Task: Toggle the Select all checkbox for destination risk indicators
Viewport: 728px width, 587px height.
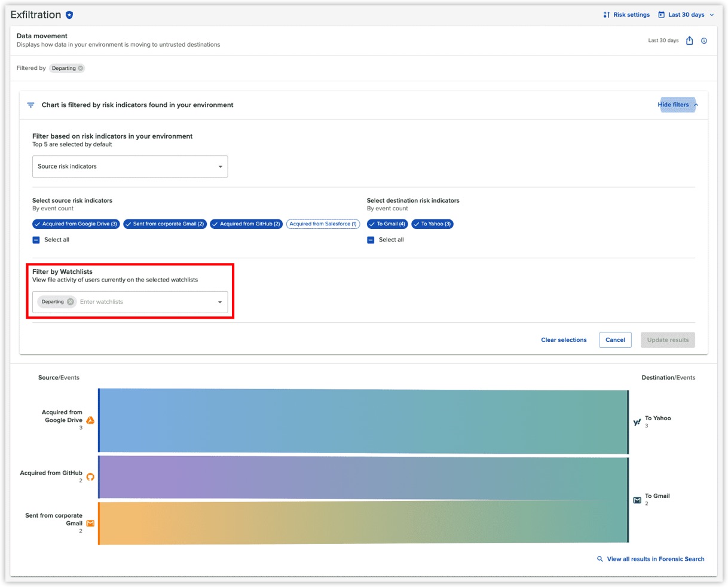Action: pos(371,239)
